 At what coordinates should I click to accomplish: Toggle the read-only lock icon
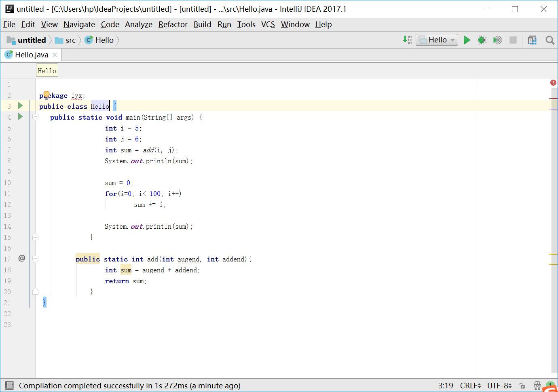pyautogui.click(x=522, y=386)
